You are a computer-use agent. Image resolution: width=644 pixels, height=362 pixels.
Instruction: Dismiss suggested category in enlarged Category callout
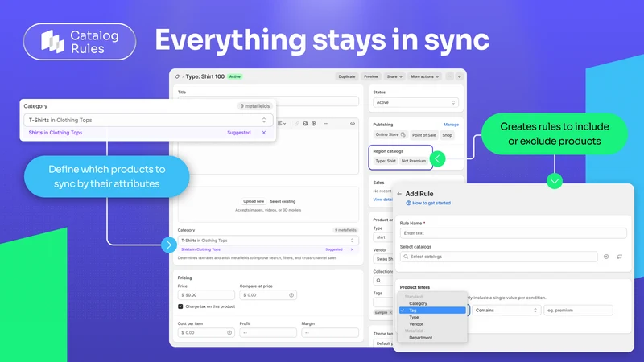(x=264, y=133)
